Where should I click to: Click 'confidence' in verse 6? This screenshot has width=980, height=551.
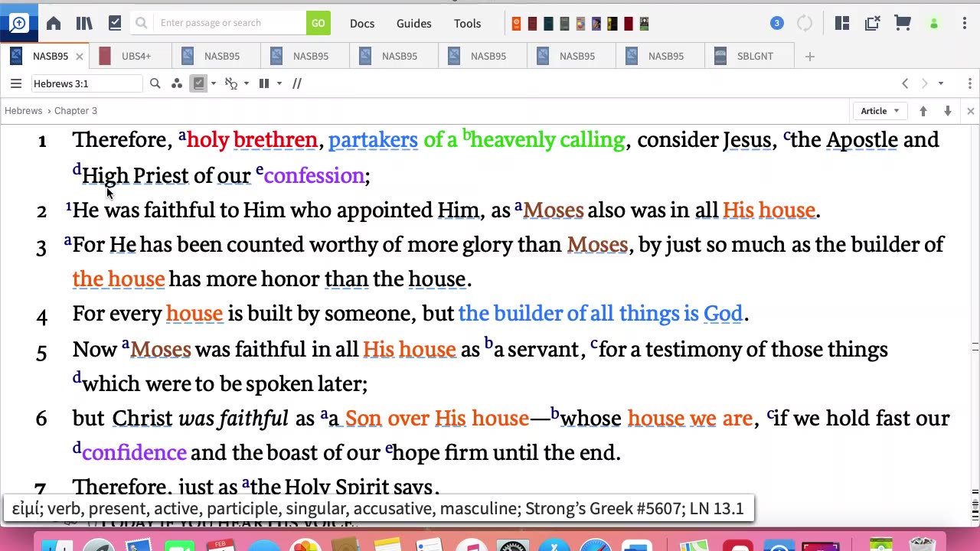click(x=134, y=452)
